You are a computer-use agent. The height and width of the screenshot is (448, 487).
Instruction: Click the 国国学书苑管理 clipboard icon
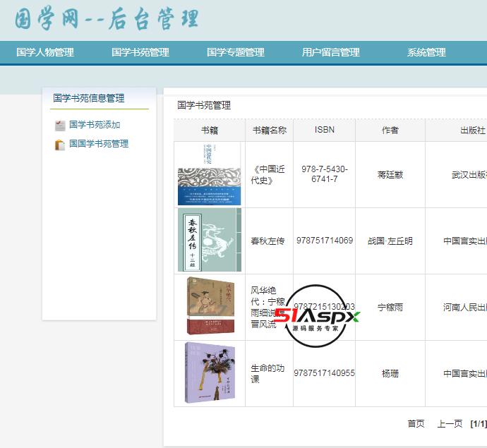[60, 145]
